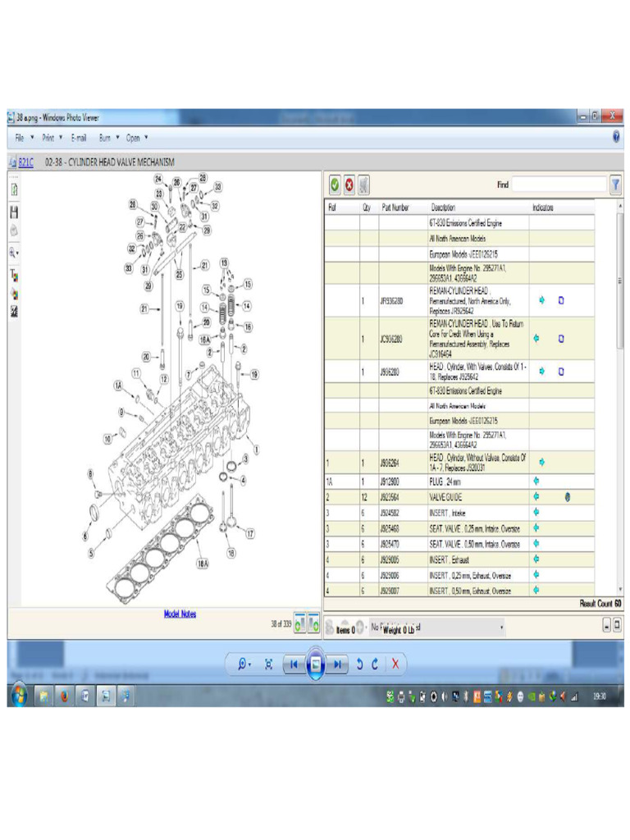
Task: Open the Burn menu
Action: (109, 138)
